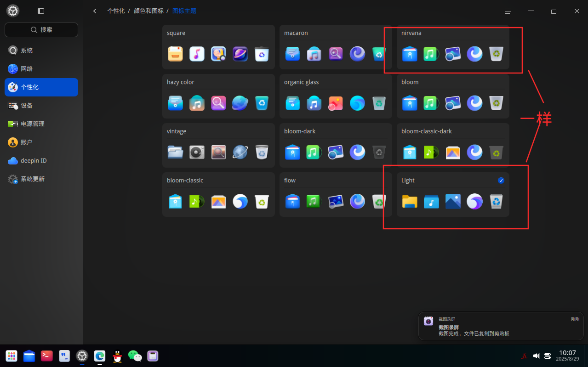Open 电源管理 in sidebar

pos(41,124)
